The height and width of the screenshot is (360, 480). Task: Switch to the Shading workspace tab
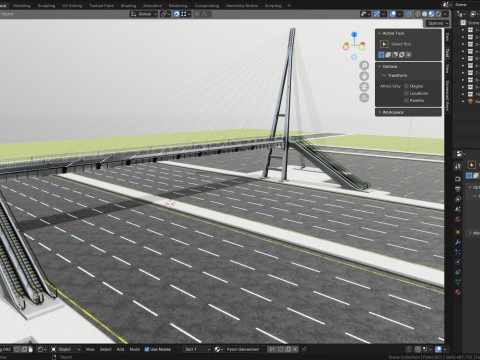(128, 6)
